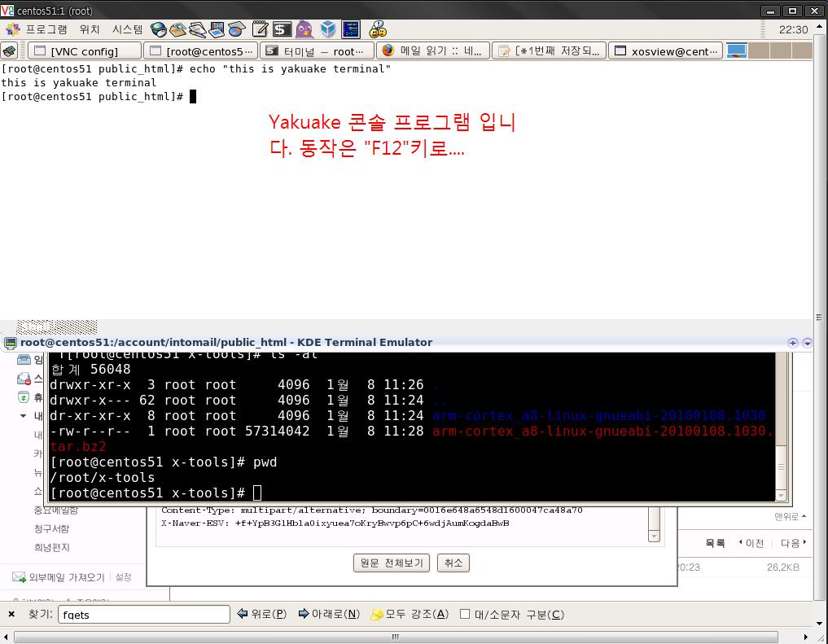Click the mail header box scroll-down arrow
Image resolution: width=828 pixels, height=644 pixels.
pos(654,537)
